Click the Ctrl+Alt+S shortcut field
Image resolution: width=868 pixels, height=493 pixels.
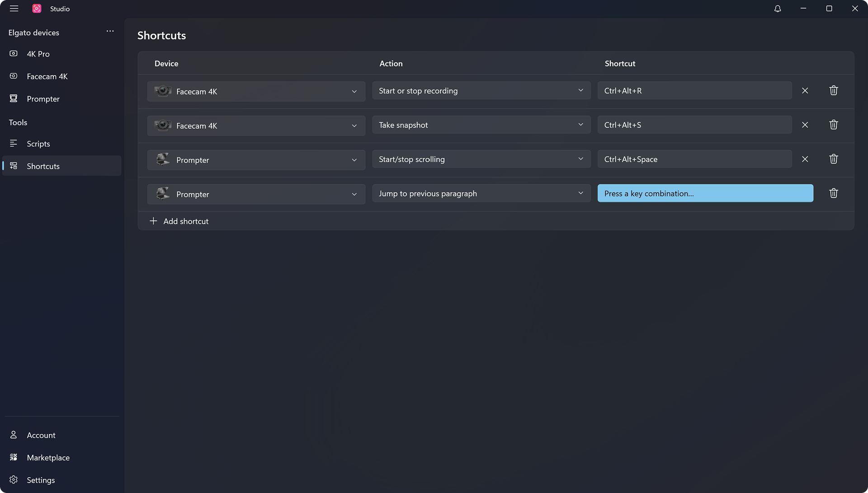(694, 125)
